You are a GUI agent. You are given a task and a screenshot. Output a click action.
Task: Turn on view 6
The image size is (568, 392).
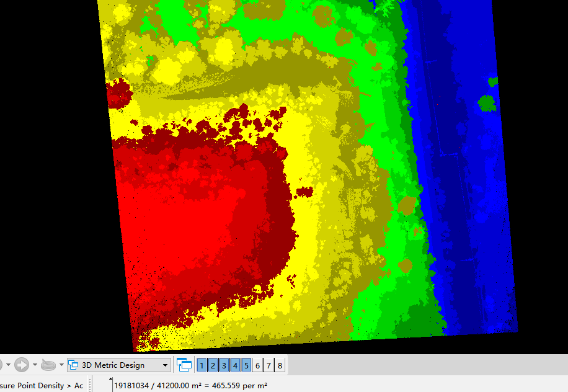tap(257, 365)
